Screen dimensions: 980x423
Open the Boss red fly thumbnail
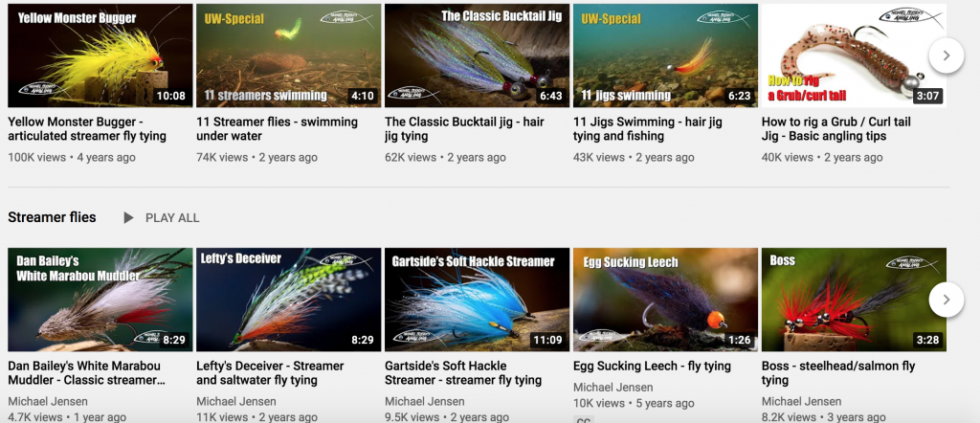point(854,300)
